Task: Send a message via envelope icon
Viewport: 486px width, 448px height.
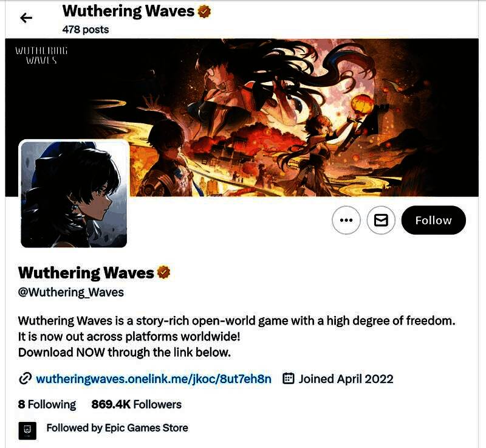Action: point(381,220)
